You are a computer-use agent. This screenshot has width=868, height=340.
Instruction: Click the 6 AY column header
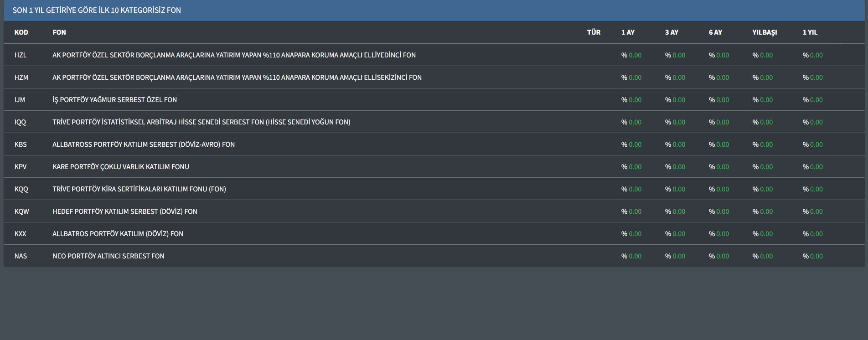pos(715,32)
